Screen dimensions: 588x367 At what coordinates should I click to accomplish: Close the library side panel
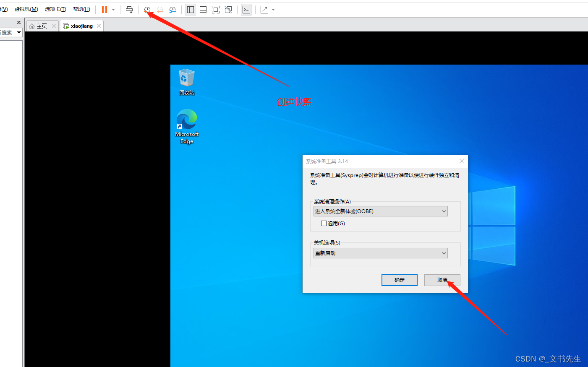pos(19,23)
